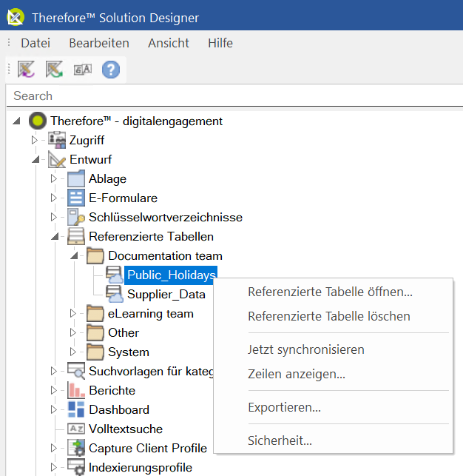Collapse the Entwurf node
This screenshot has height=476, width=463.
point(36,159)
